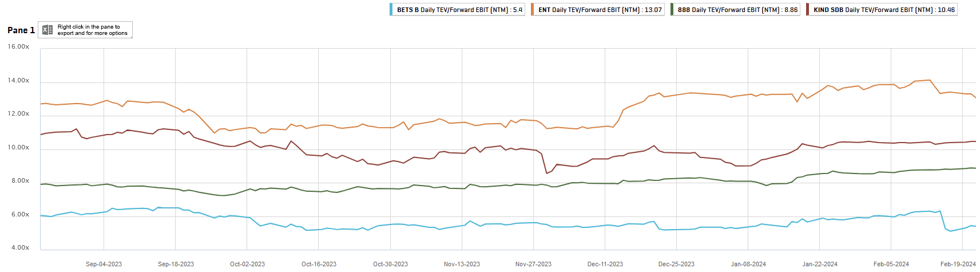Click the 888 Daily TEV/Forward EBIT legend
980x272 pixels.
737,10
